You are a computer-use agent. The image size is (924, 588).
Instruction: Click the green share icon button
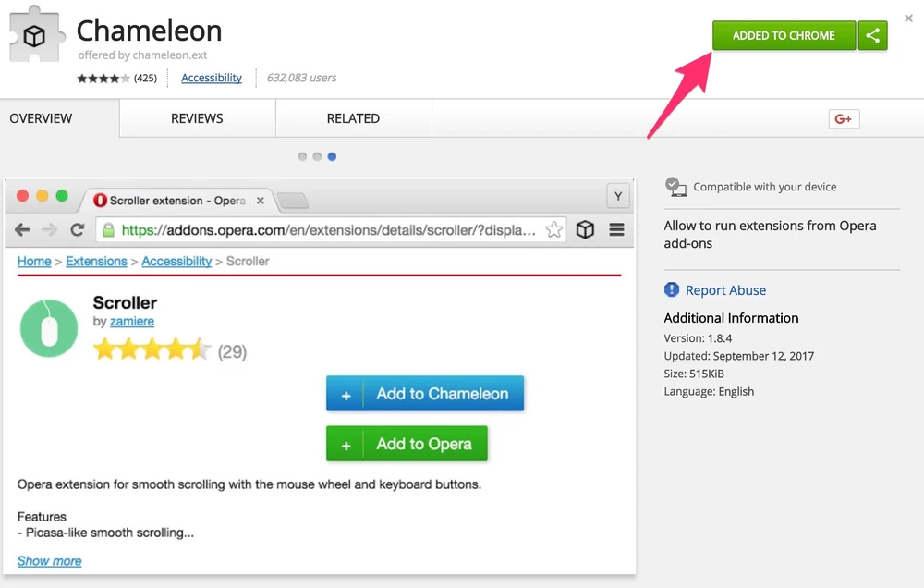click(872, 35)
